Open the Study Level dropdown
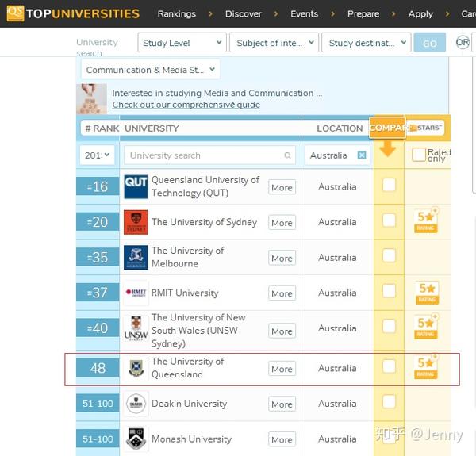The height and width of the screenshot is (456, 476). (x=182, y=43)
